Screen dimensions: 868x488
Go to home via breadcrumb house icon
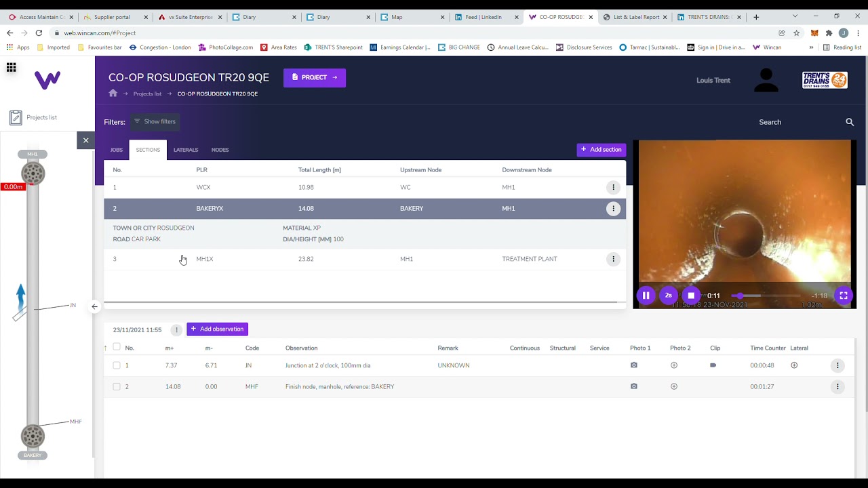[x=113, y=94]
